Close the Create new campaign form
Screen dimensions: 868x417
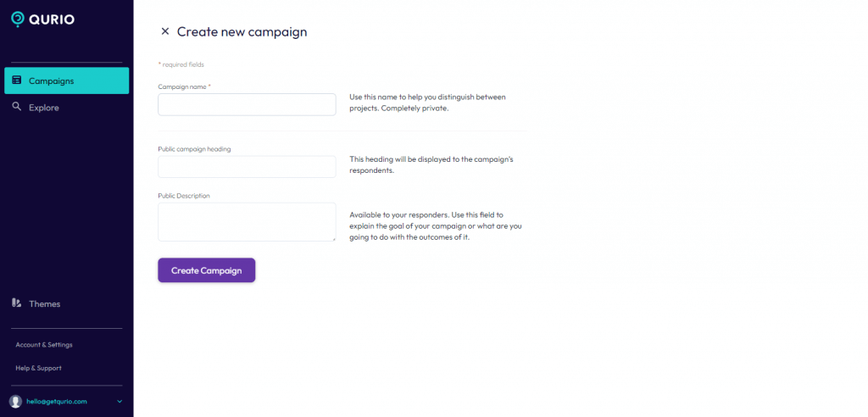(164, 31)
